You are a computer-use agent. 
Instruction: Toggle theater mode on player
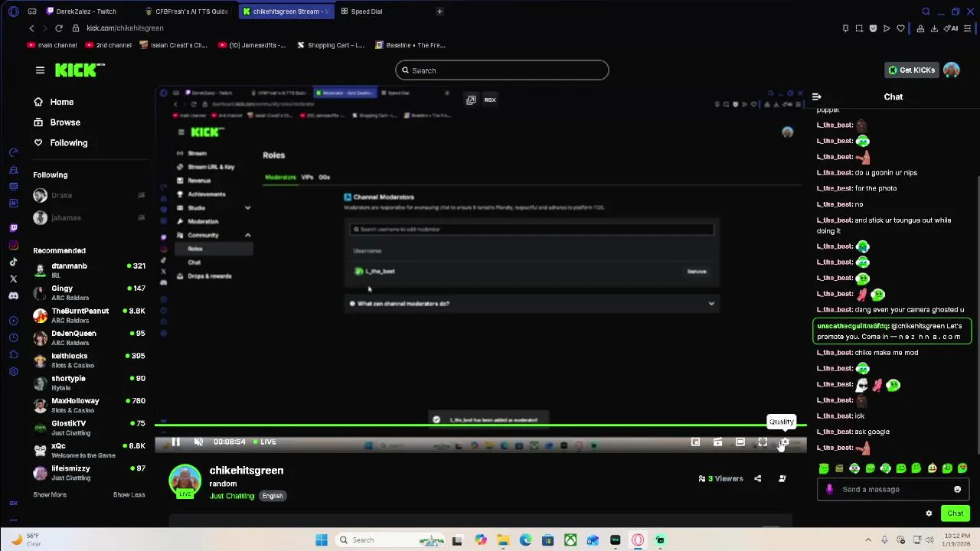coord(740,442)
